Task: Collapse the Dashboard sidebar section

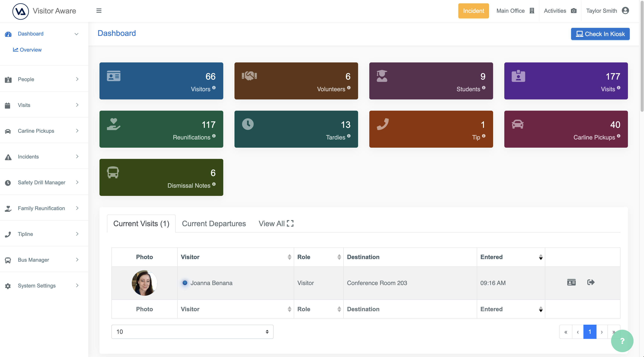Action: coord(76,34)
